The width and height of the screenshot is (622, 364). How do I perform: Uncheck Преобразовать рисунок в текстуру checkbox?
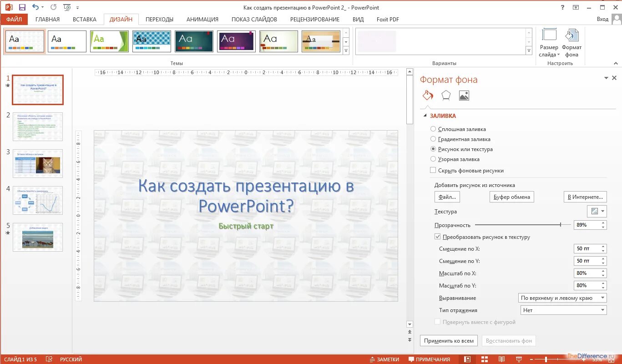[x=438, y=237]
